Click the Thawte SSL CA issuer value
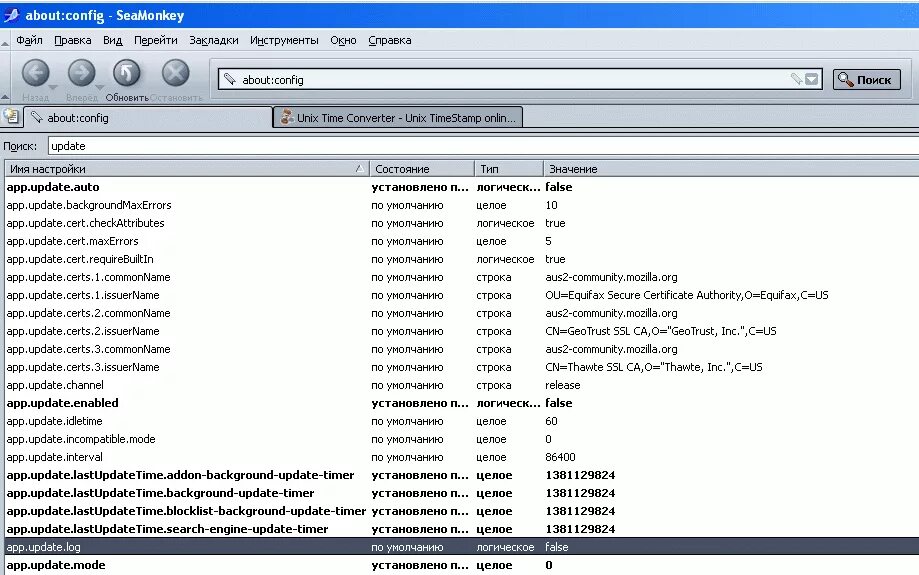 [653, 367]
